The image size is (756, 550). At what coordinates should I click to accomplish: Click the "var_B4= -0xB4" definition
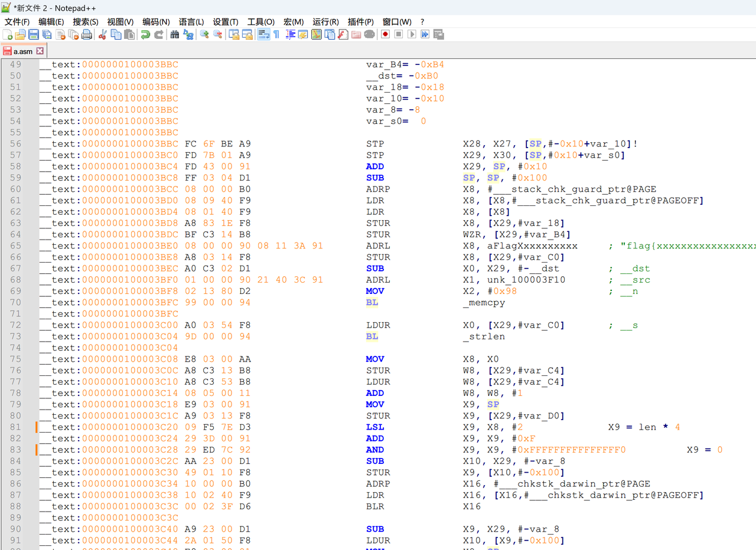click(405, 64)
